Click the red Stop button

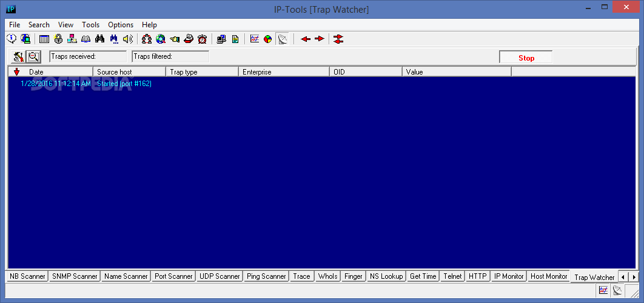tap(526, 58)
